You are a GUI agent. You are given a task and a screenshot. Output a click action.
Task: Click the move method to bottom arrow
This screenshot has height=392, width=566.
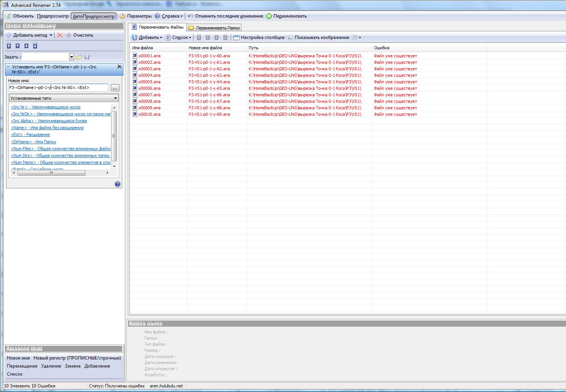[x=35, y=46]
